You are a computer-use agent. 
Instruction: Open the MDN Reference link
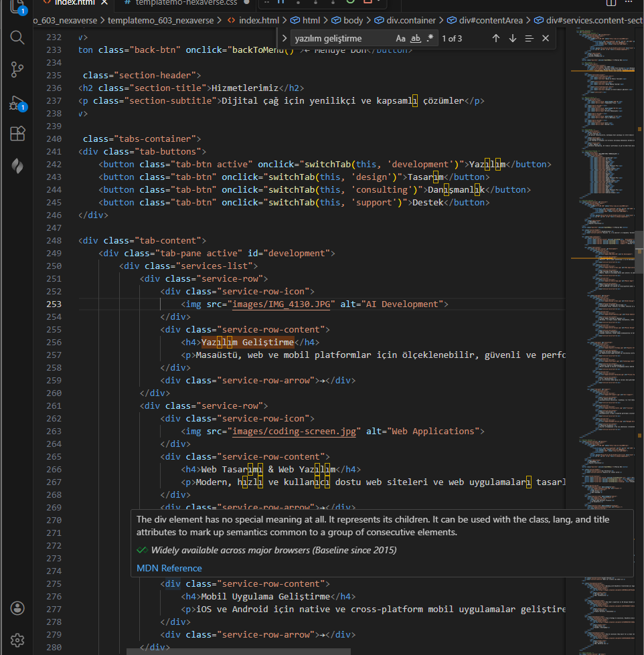point(169,568)
